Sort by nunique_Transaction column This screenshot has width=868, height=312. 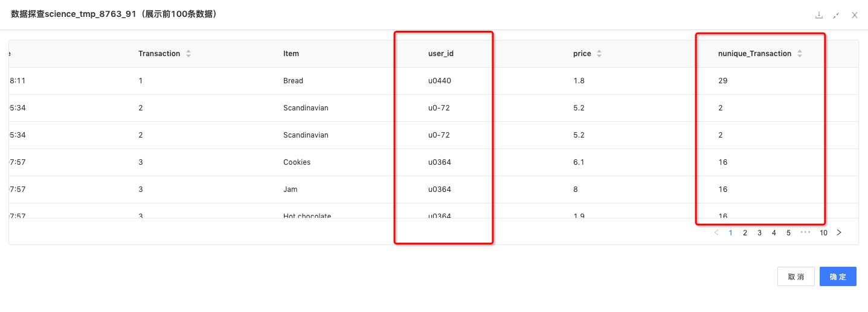pos(799,54)
